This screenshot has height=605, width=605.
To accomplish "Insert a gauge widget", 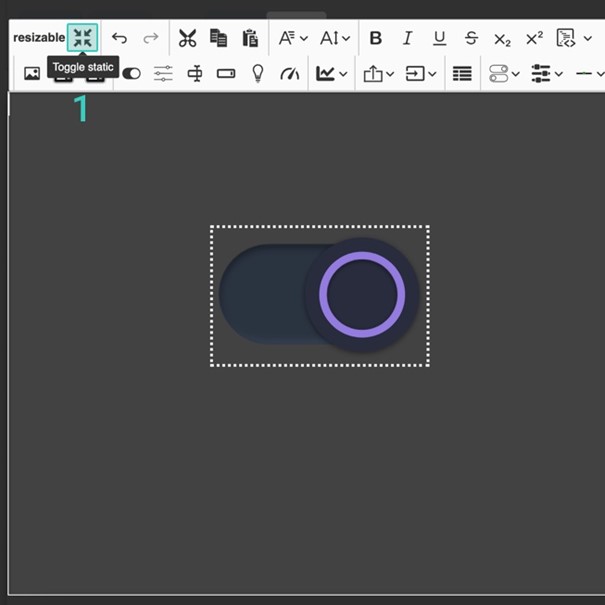I will tap(289, 73).
